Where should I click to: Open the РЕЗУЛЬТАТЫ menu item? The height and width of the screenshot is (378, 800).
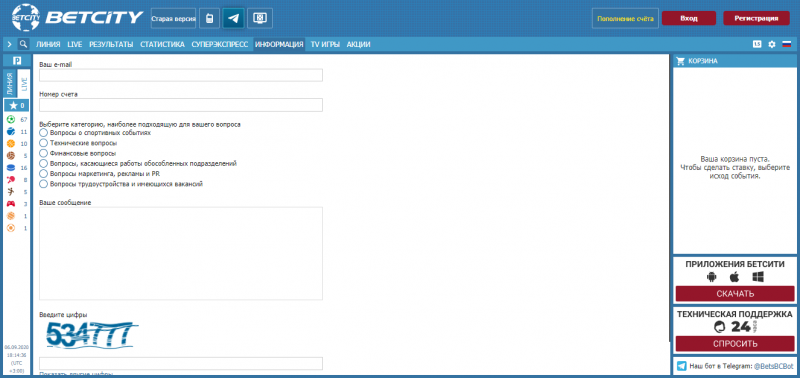pyautogui.click(x=111, y=44)
